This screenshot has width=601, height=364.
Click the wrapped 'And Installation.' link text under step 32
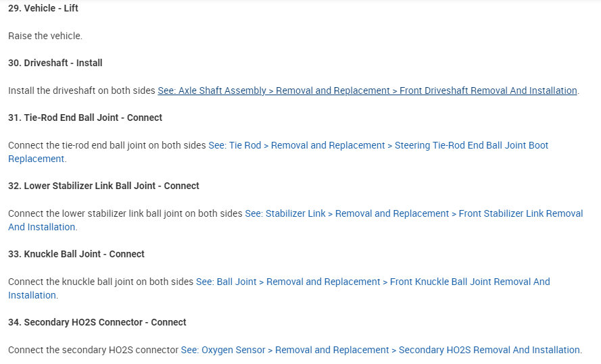coord(42,228)
